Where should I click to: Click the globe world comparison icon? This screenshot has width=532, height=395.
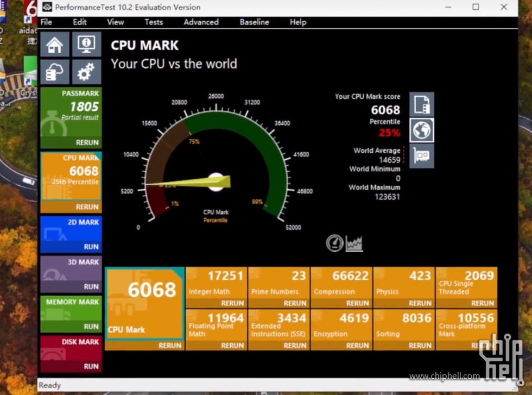[x=422, y=130]
